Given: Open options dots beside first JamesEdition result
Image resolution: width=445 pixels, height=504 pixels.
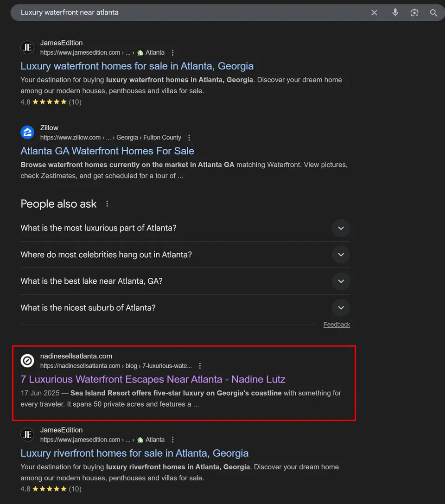Looking at the screenshot, I should point(172,53).
